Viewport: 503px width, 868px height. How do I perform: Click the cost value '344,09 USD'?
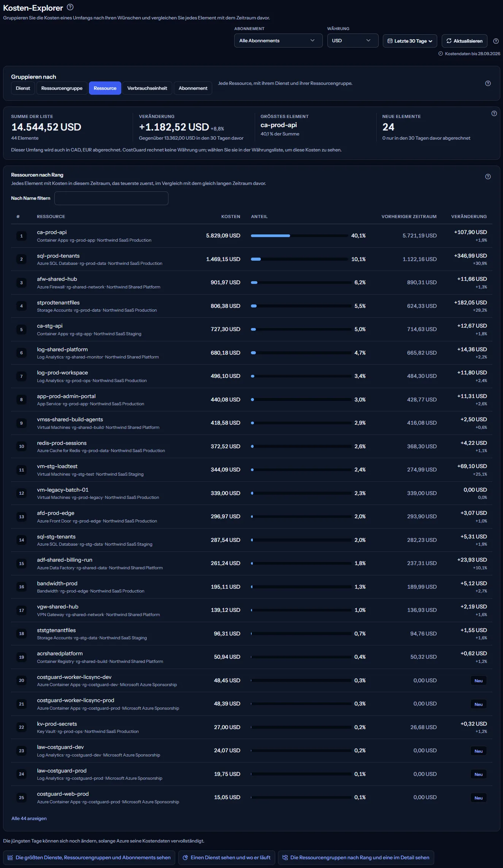225,470
